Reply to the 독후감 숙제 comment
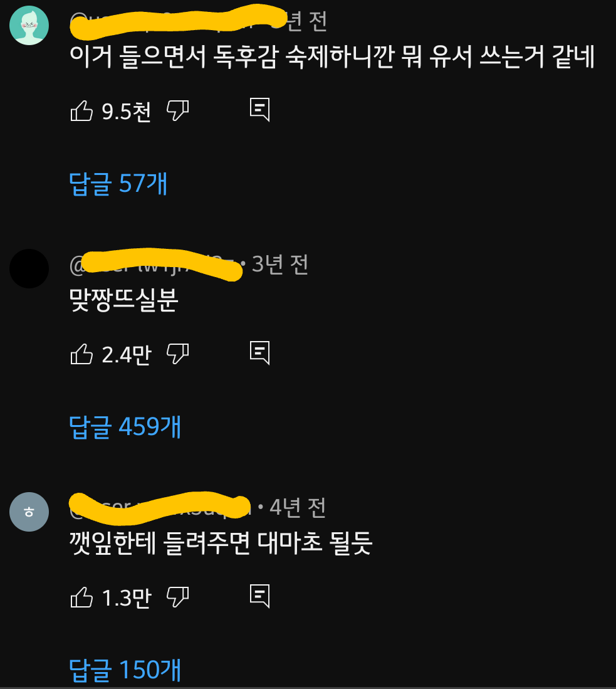Viewport: 616px width, 689px height. click(x=259, y=110)
